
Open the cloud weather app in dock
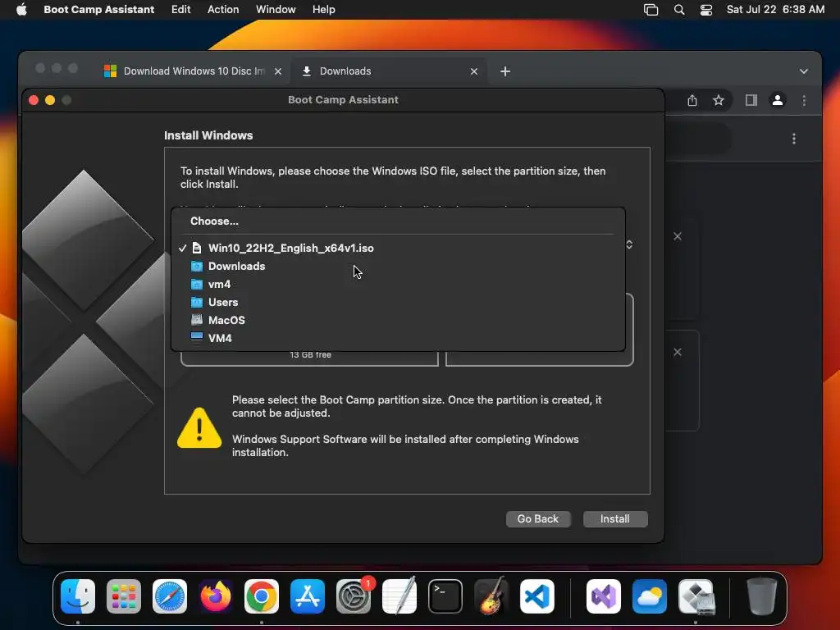[650, 596]
